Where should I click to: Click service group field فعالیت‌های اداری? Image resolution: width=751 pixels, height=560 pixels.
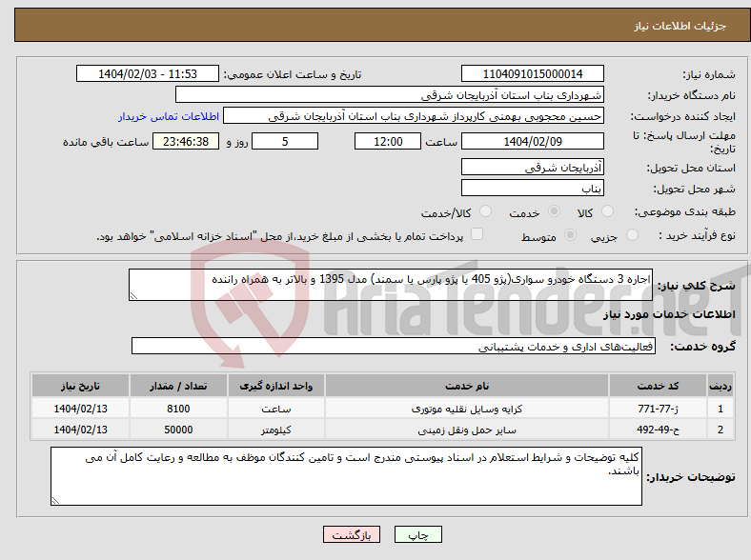pyautogui.click(x=394, y=346)
